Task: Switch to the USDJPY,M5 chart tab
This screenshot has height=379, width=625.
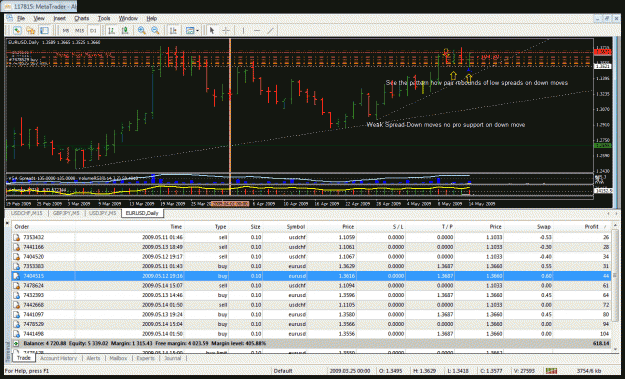Action: 102,213
